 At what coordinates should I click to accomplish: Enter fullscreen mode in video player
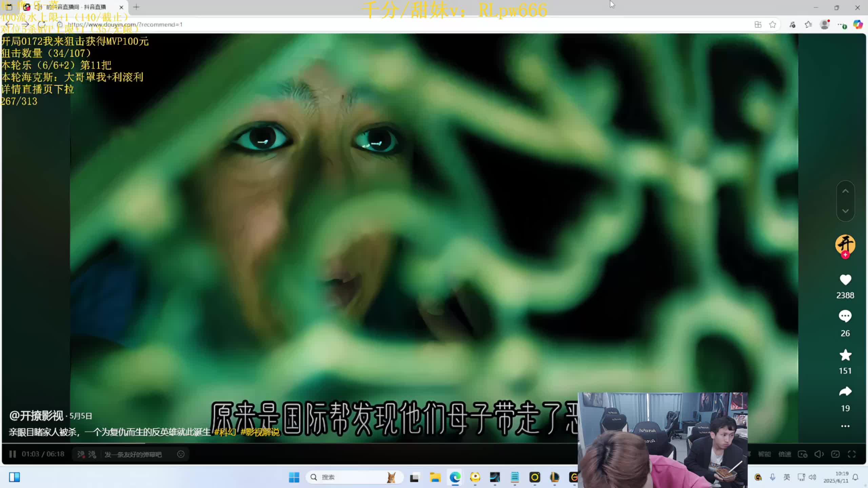(x=852, y=454)
